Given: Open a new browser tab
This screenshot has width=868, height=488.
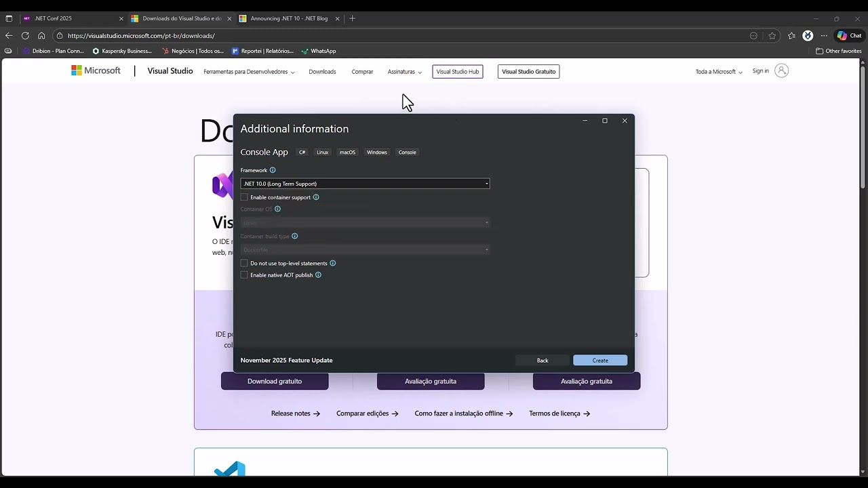Looking at the screenshot, I should [352, 18].
